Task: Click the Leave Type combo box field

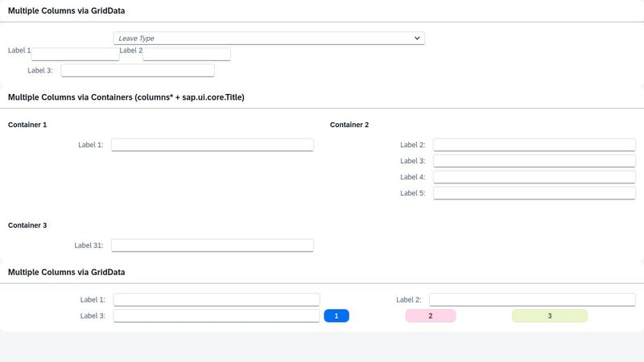Action: click(269, 38)
